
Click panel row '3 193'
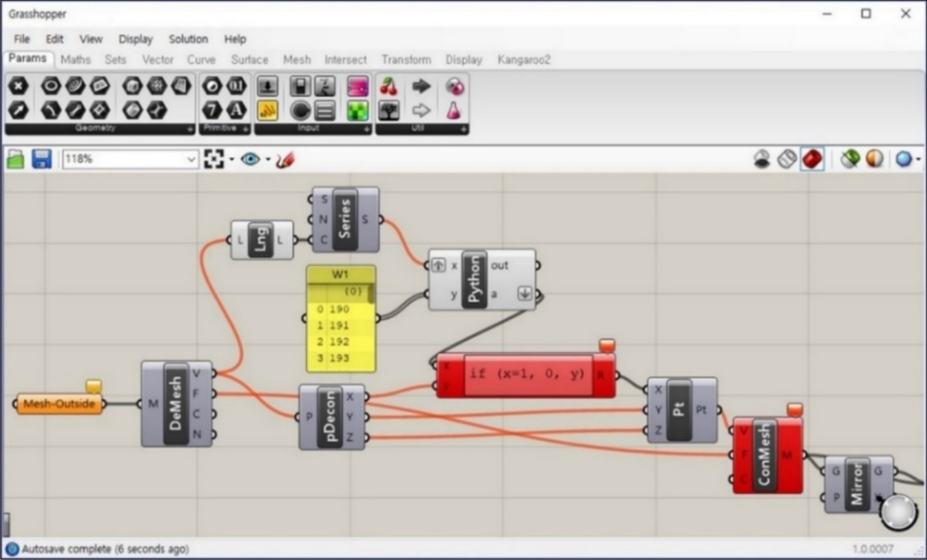[340, 358]
